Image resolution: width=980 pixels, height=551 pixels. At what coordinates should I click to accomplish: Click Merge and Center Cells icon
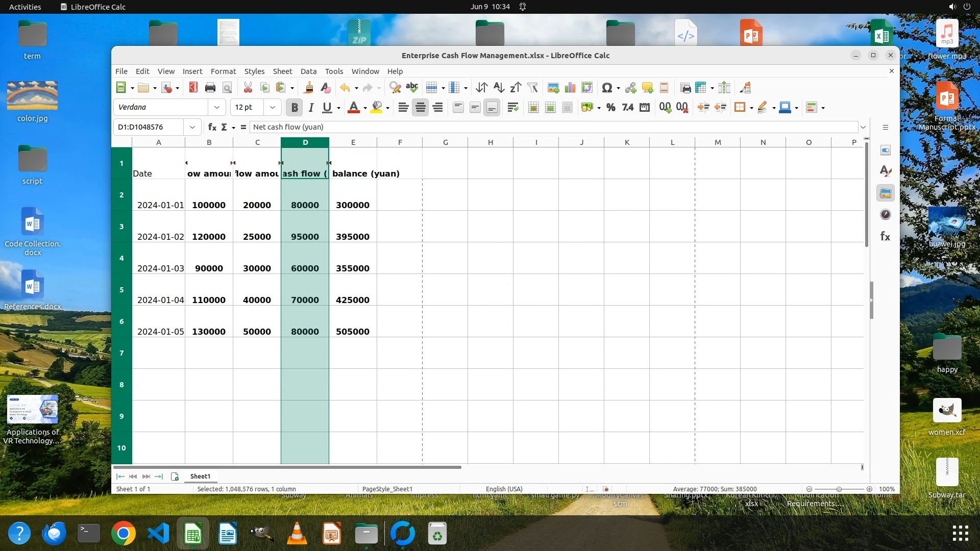coord(533,107)
